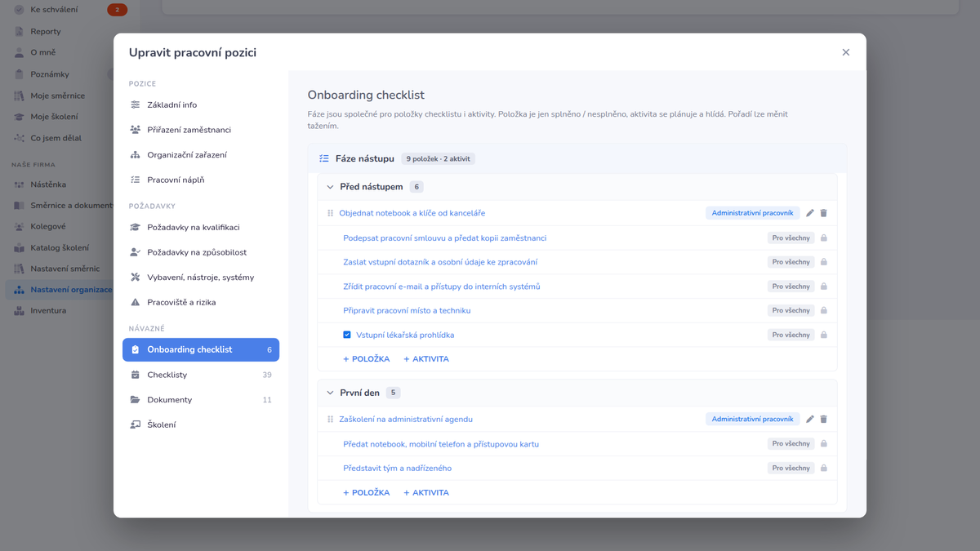This screenshot has height=551, width=980.
Task: Click the Dokumenty folder icon
Action: (x=136, y=400)
